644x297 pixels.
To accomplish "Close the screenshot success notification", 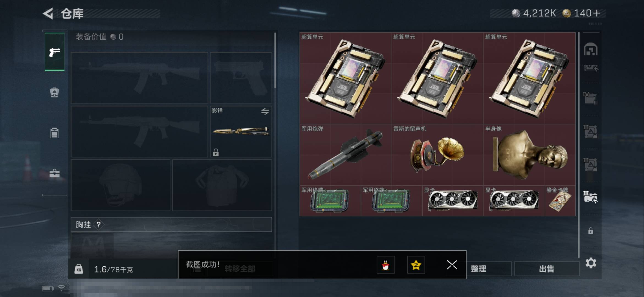I will pyautogui.click(x=452, y=265).
